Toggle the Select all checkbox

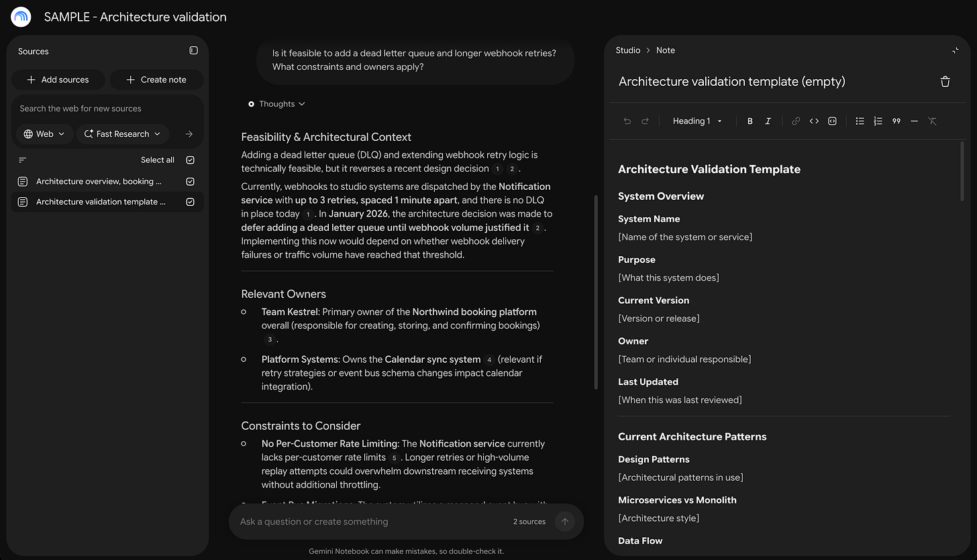[191, 160]
